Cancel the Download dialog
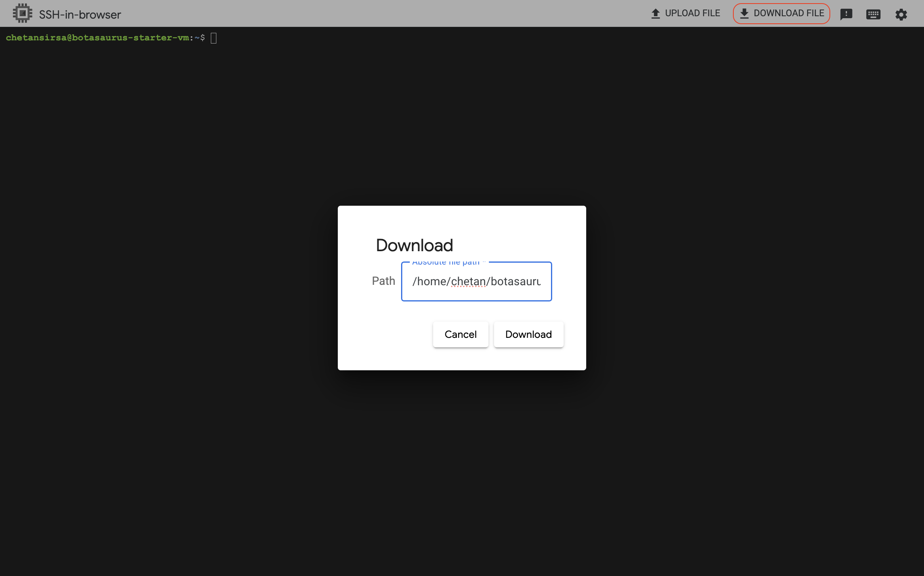 pos(460,334)
